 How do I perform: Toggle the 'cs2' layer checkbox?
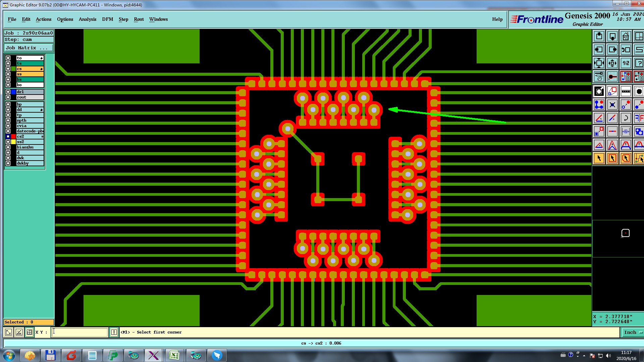pos(8,136)
